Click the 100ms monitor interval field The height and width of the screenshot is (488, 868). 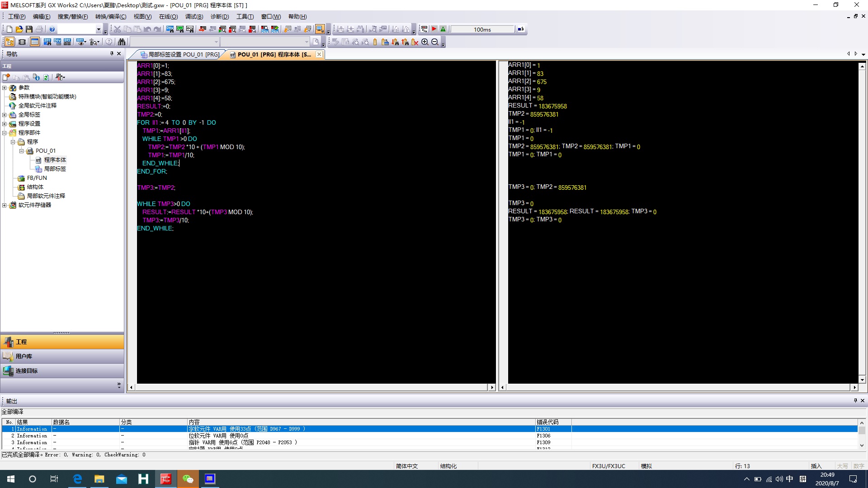pyautogui.click(x=482, y=29)
